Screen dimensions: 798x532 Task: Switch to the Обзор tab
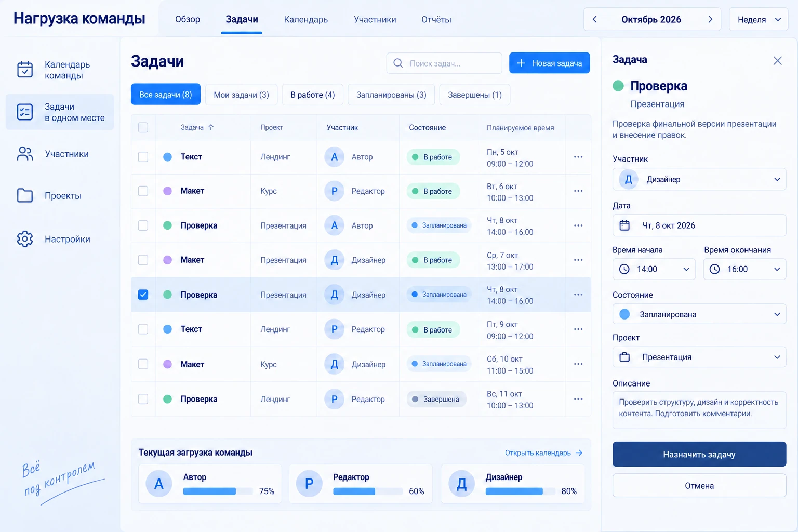pos(188,19)
